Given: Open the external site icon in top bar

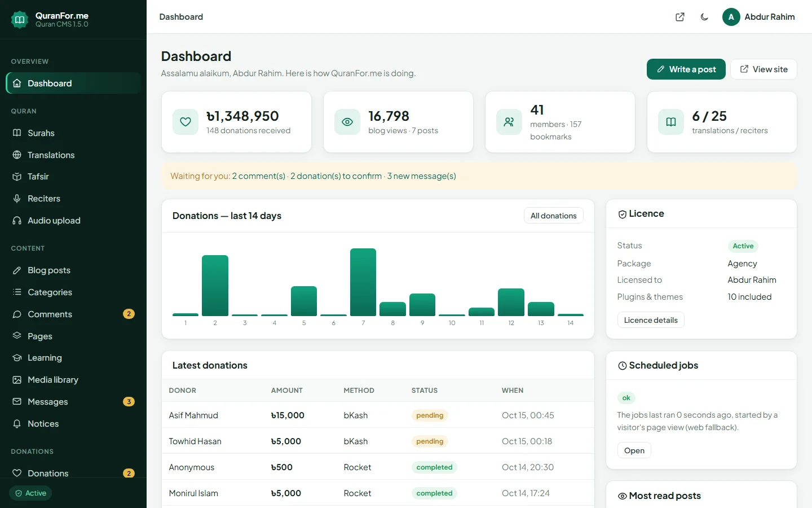Looking at the screenshot, I should [x=680, y=17].
